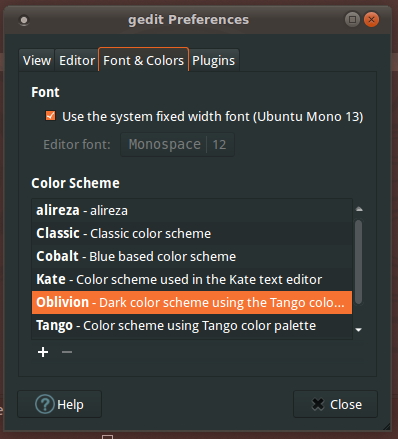Click the plus icon to add scheme
Screen dimensions: 398x439
(43, 352)
